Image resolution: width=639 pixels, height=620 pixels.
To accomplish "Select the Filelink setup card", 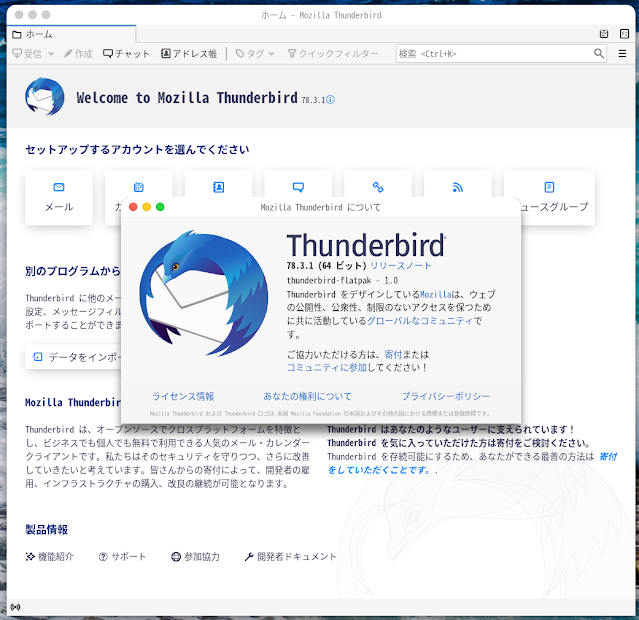I will coord(378,184).
